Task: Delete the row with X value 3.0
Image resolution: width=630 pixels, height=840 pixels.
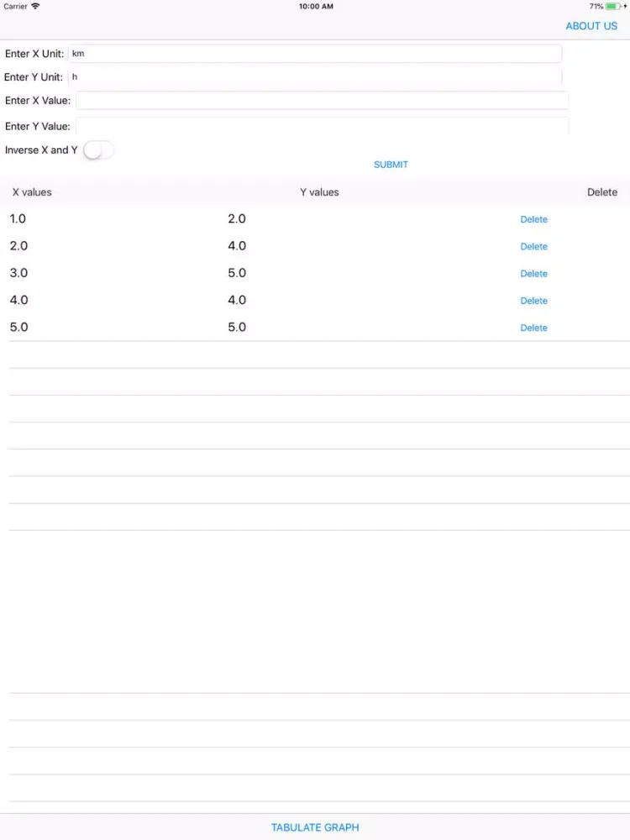Action: click(x=533, y=273)
